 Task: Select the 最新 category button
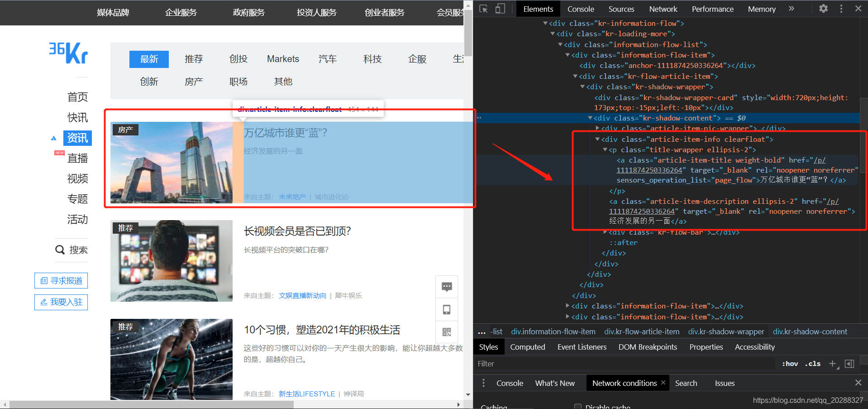[149, 59]
